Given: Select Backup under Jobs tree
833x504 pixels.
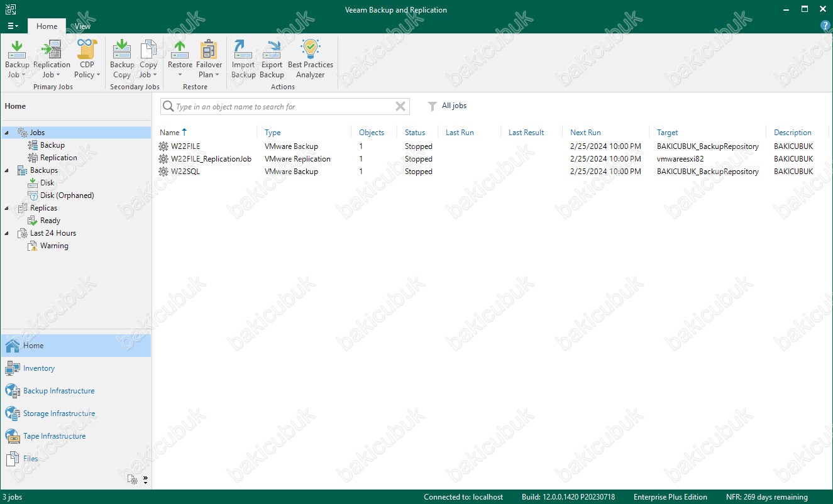Looking at the screenshot, I should pyautogui.click(x=52, y=145).
